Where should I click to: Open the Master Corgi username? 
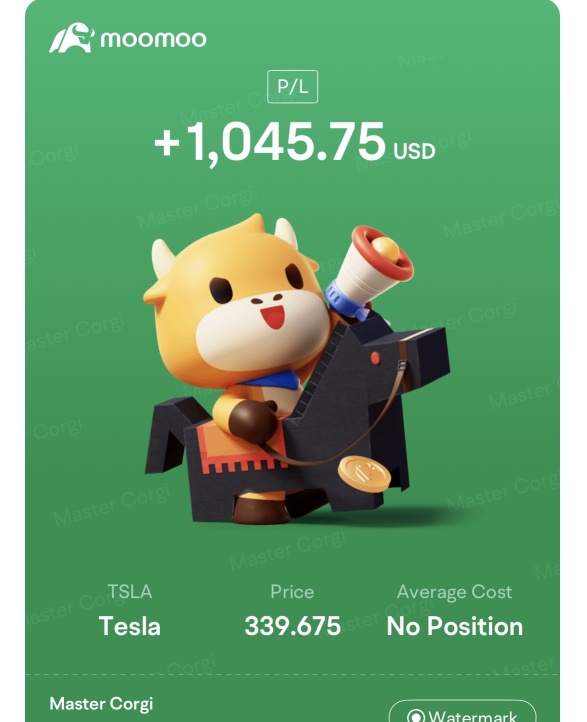click(101, 704)
